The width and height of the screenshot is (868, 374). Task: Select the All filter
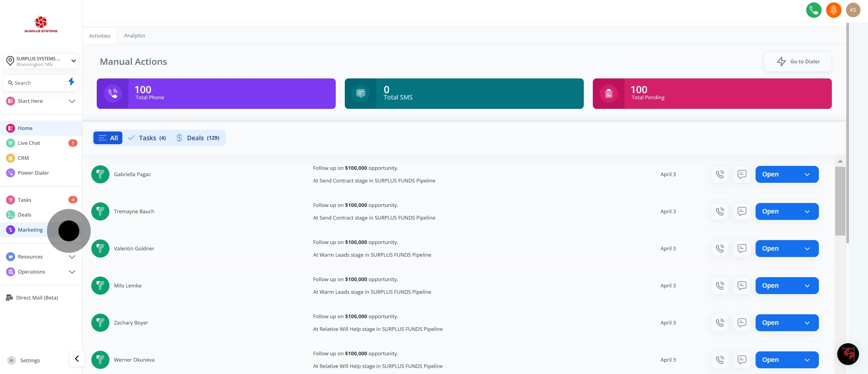pos(108,138)
